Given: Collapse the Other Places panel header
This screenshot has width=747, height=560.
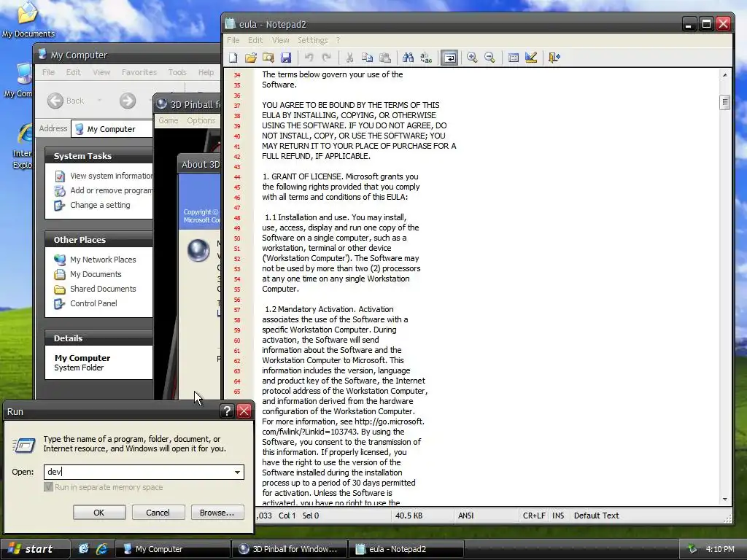Looking at the screenshot, I should [98, 239].
